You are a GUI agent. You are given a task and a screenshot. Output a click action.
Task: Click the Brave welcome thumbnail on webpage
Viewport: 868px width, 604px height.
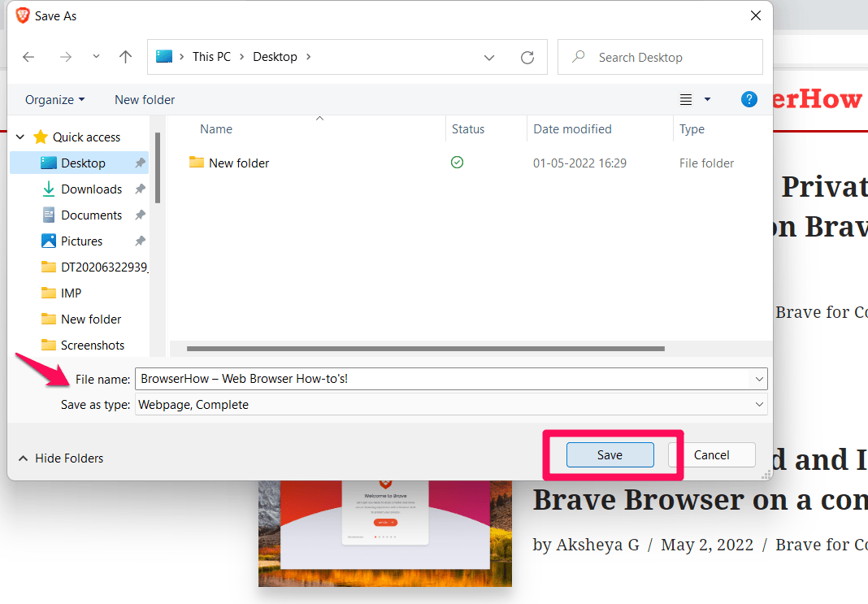coord(385,533)
